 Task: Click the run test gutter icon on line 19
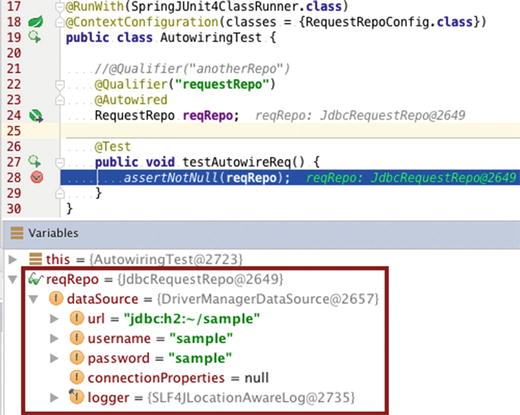(x=35, y=37)
